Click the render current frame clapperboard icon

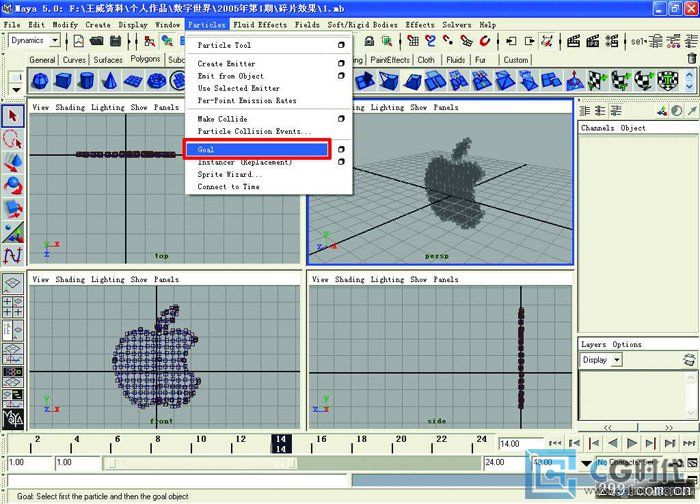pos(573,42)
